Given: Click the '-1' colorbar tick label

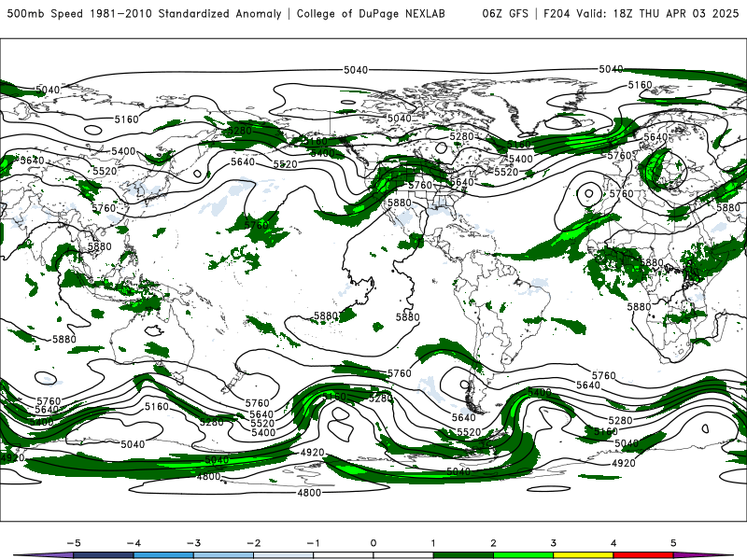Looking at the screenshot, I should (313, 543).
